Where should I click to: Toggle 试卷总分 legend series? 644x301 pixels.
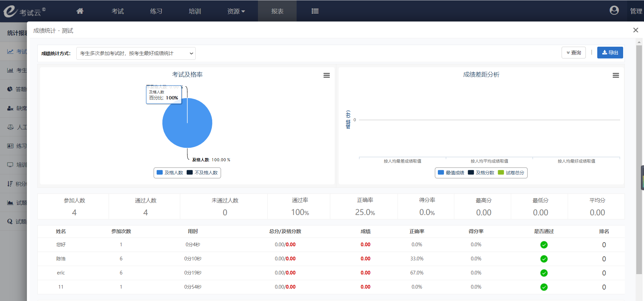pos(511,173)
